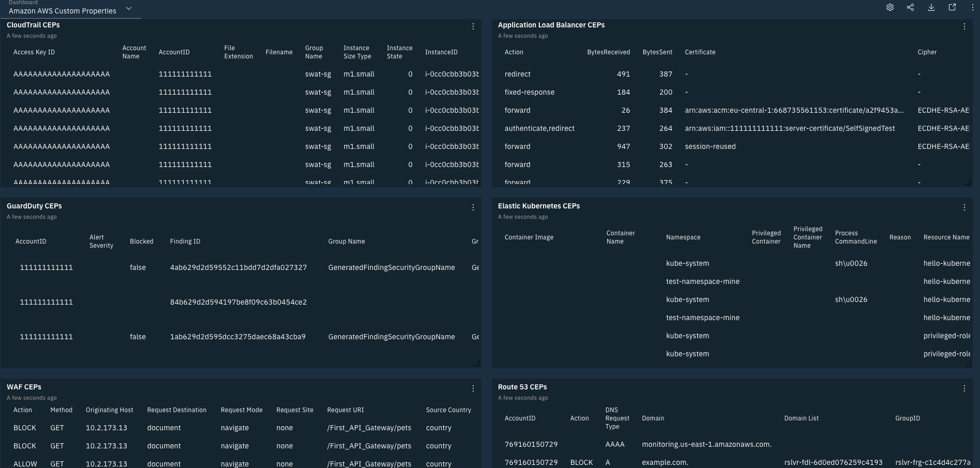Open GuardDuty CEPs widget options menu

473,207
